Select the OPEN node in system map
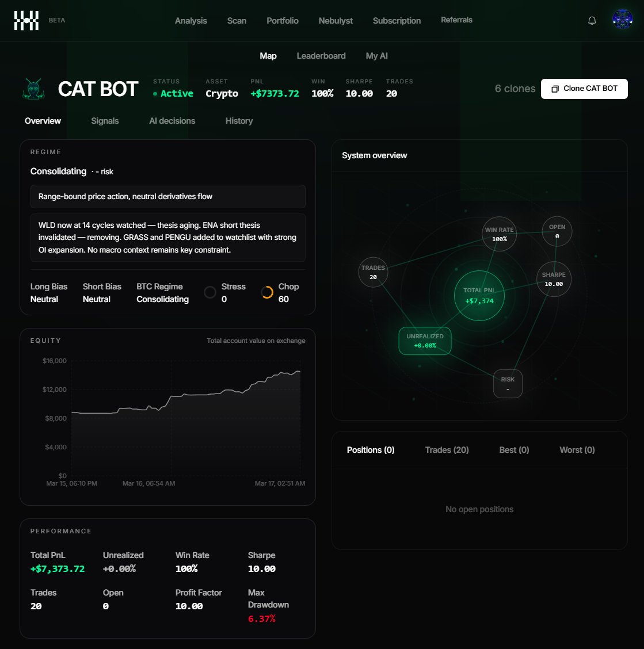Screen dimensions: 644x649 click(557, 231)
